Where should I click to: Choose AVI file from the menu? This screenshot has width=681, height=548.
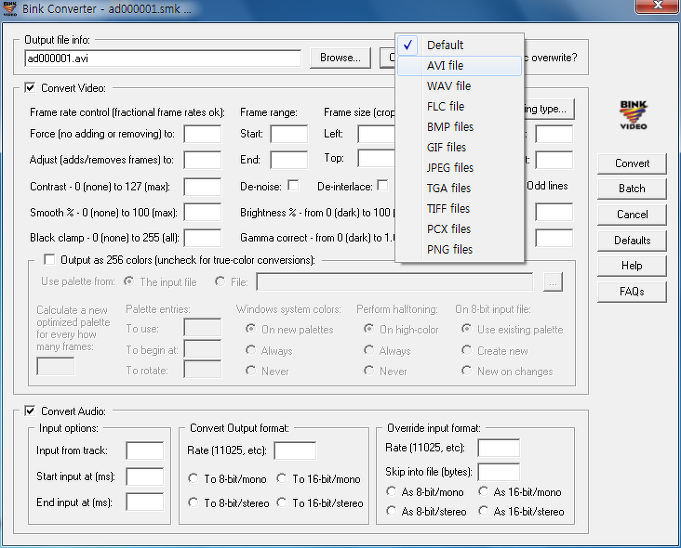click(460, 66)
